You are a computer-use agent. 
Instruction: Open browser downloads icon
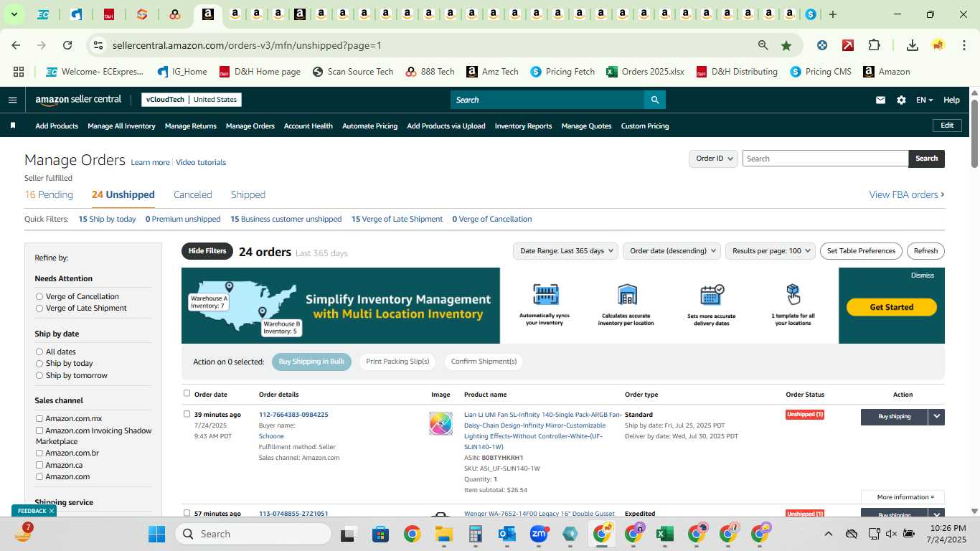[x=913, y=45]
